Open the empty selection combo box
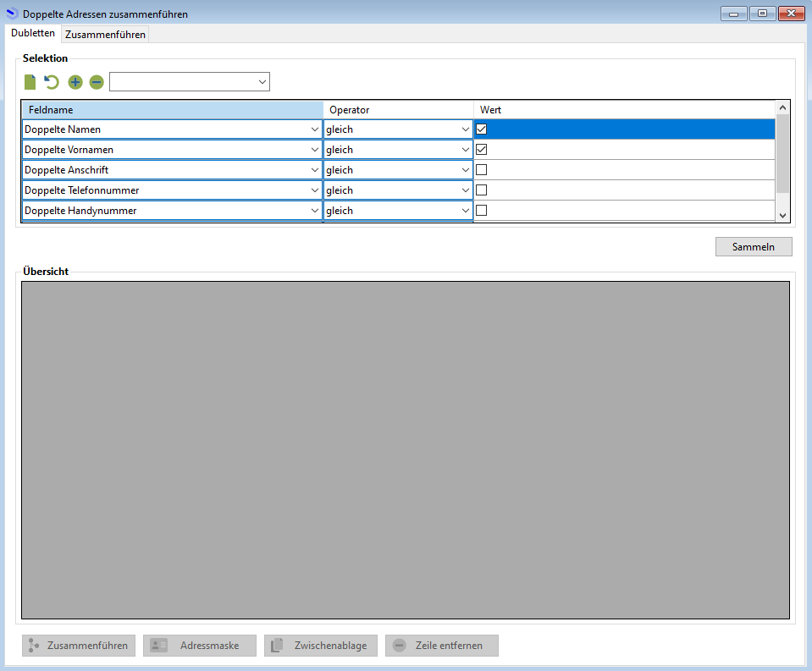Viewport: 812px width, 671px height. click(x=190, y=82)
